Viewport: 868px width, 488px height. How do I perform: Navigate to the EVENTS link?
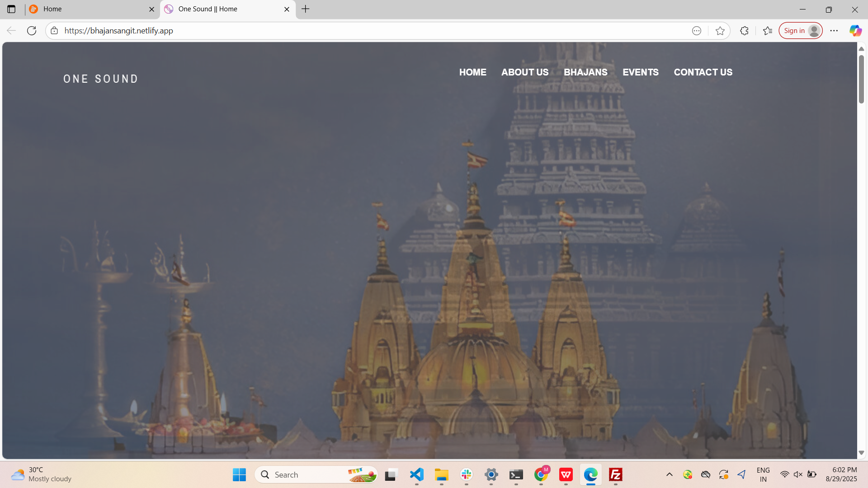640,72
